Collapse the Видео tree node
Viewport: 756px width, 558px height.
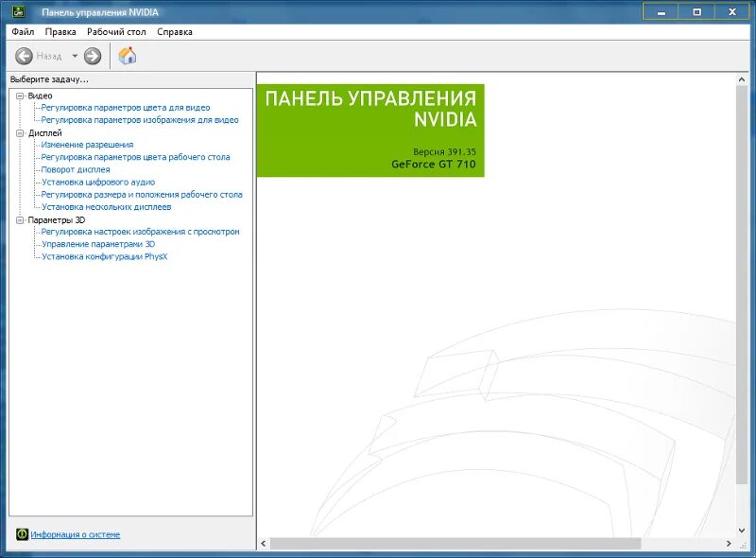pyautogui.click(x=20, y=96)
